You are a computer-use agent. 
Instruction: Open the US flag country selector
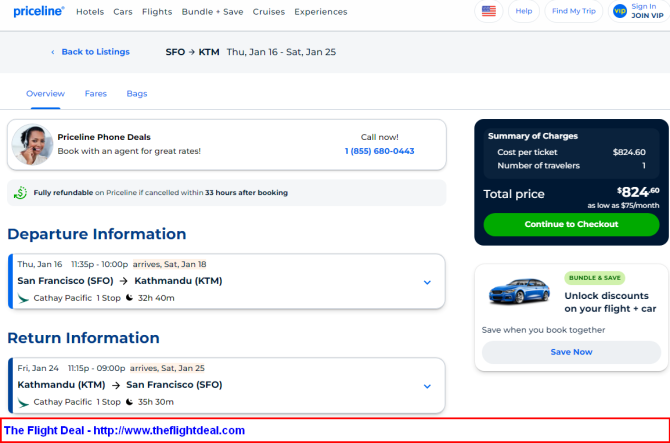[488, 11]
